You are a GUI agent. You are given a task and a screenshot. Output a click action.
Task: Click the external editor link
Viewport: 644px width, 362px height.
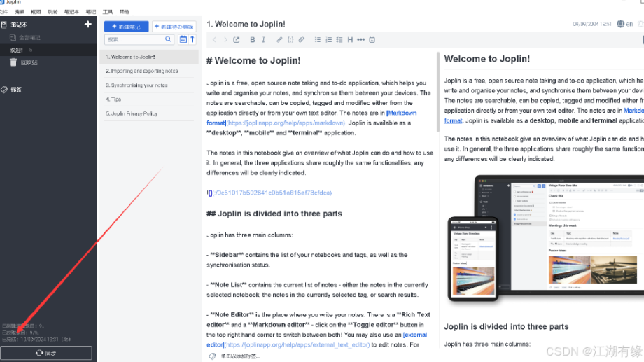click(415, 335)
